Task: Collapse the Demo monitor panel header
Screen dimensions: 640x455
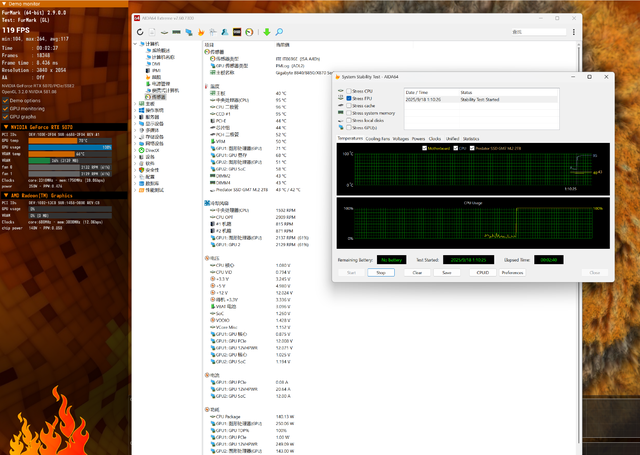Action: (4, 4)
